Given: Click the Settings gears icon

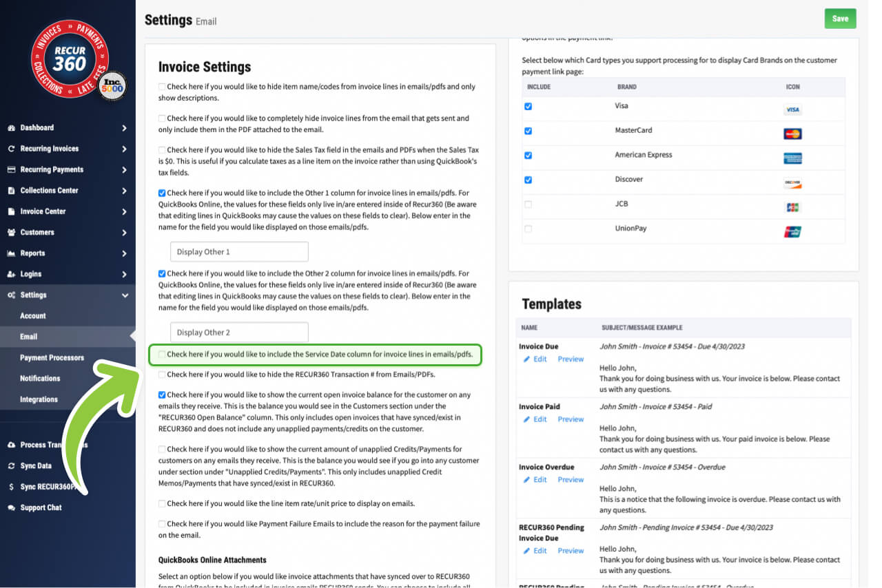Looking at the screenshot, I should click(11, 295).
